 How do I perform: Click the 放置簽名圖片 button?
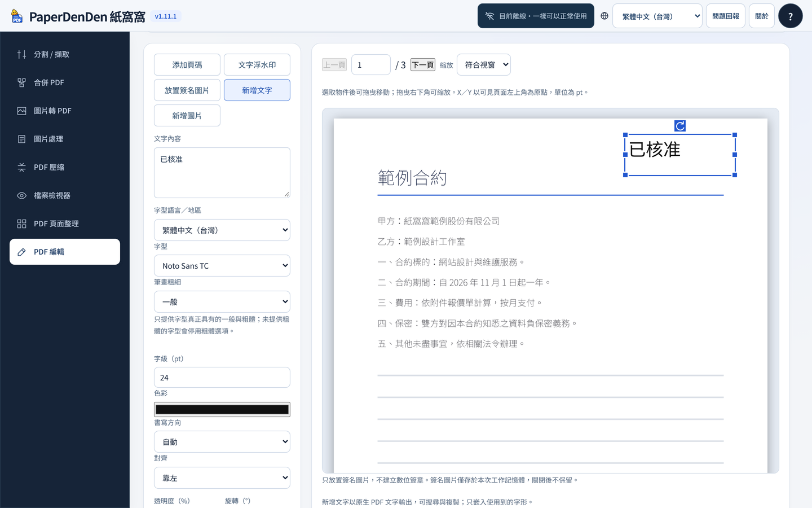coord(187,90)
